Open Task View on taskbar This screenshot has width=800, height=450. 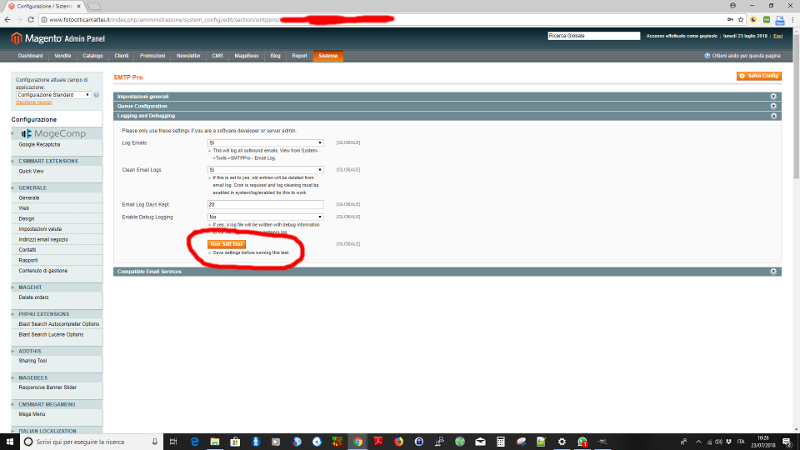coord(173,442)
